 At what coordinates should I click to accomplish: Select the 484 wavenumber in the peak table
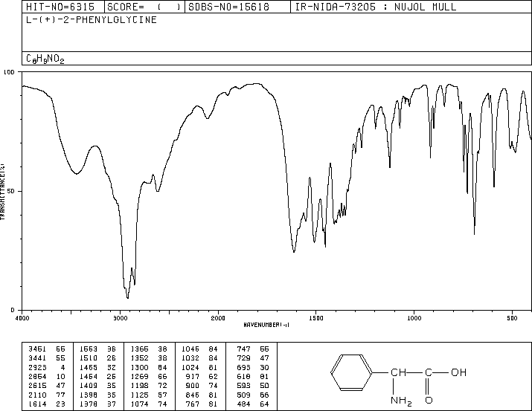pos(243,404)
